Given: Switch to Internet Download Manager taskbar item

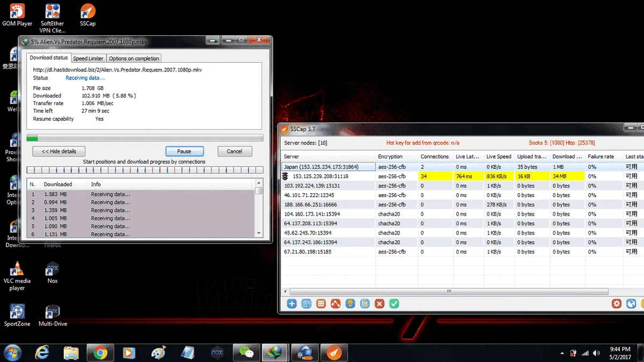Looking at the screenshot, I should [275, 352].
